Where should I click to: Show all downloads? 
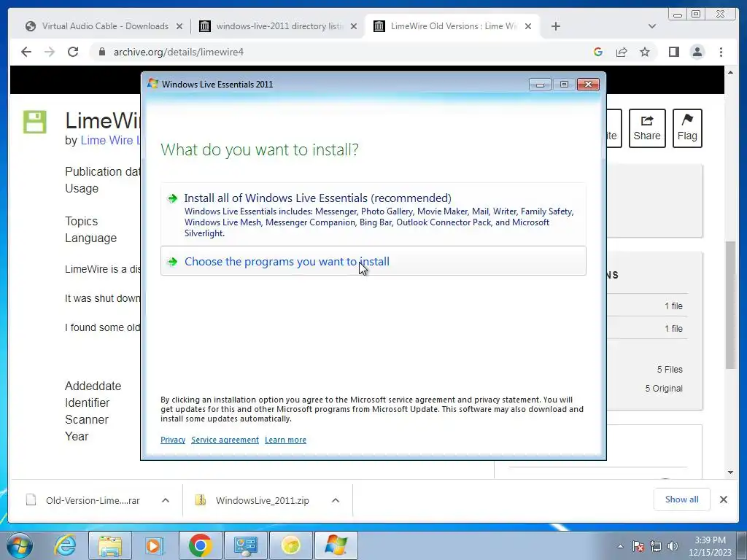(x=682, y=499)
